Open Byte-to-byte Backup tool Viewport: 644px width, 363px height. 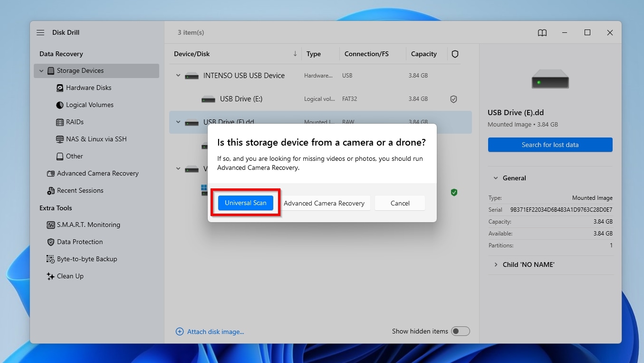[87, 259]
